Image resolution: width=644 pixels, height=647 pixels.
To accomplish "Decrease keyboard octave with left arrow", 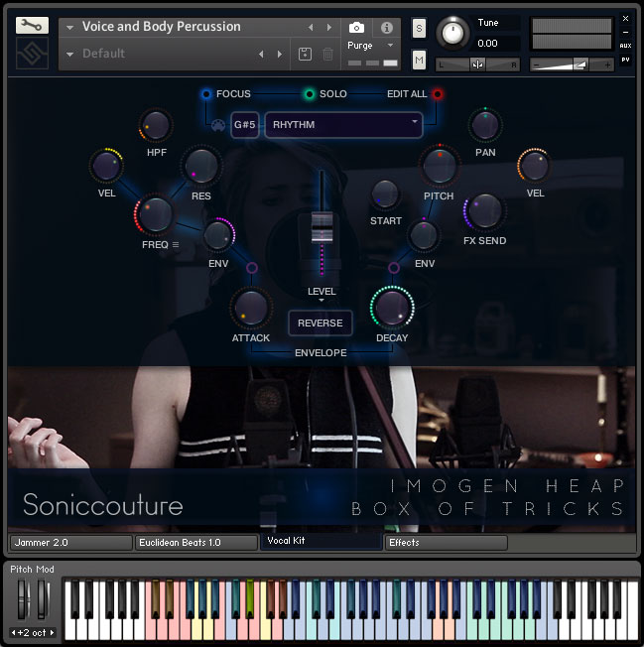I will [13, 632].
